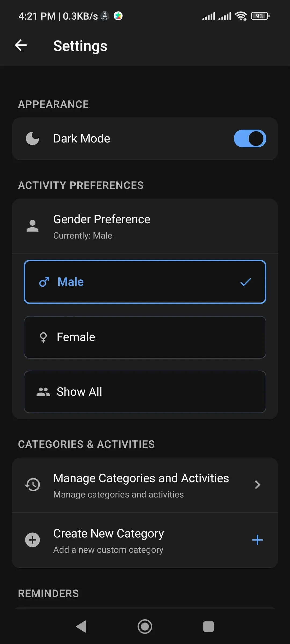Image resolution: width=290 pixels, height=644 pixels.
Task: Tap the CATEGORIES & ACTIVITIES section header
Action: 86,444
